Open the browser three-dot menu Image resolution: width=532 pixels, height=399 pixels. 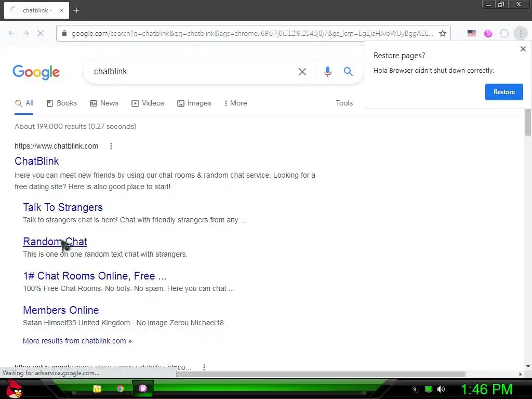tap(521, 33)
